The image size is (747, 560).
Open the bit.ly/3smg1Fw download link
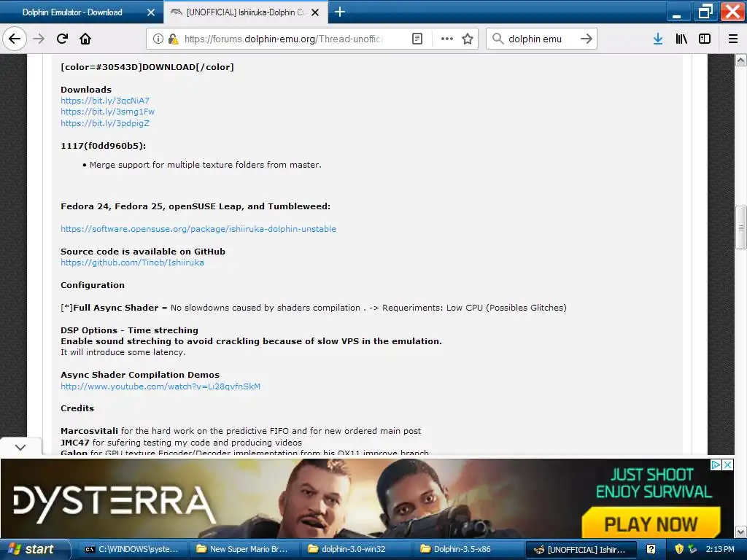point(108,112)
